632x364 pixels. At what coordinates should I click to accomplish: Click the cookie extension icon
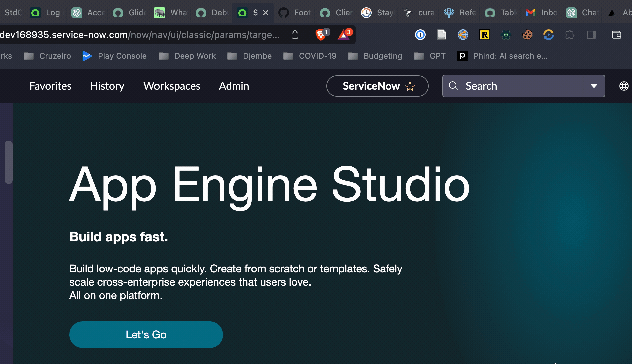point(527,35)
